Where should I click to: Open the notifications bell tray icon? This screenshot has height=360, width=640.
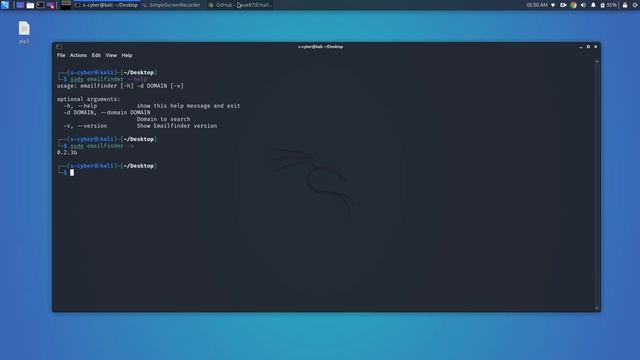coord(593,5)
